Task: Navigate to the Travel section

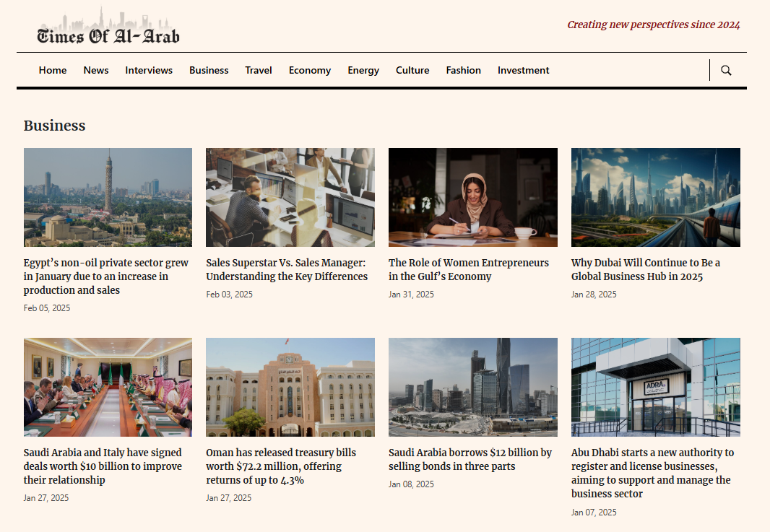Action: [259, 70]
